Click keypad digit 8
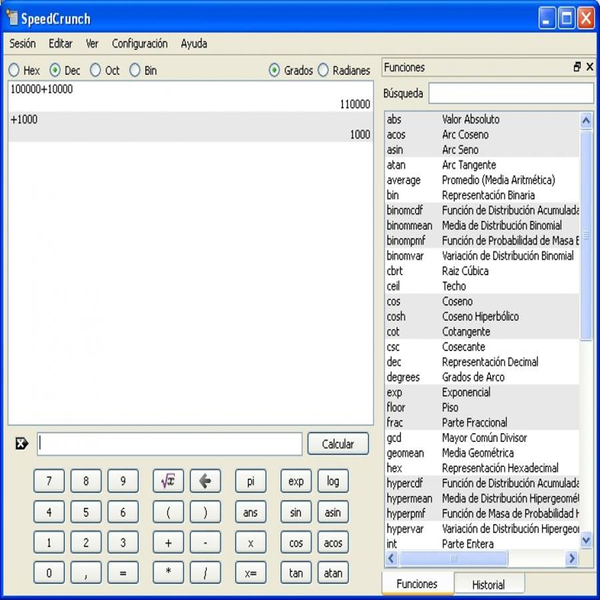The image size is (600, 600). [86, 481]
